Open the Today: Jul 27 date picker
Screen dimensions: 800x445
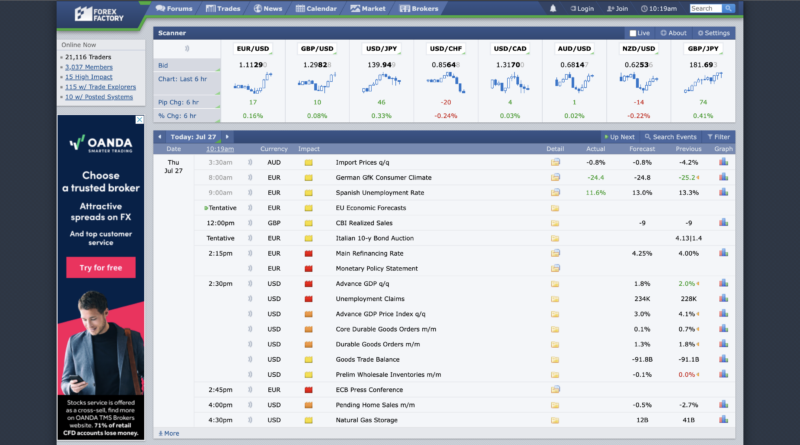click(193, 136)
